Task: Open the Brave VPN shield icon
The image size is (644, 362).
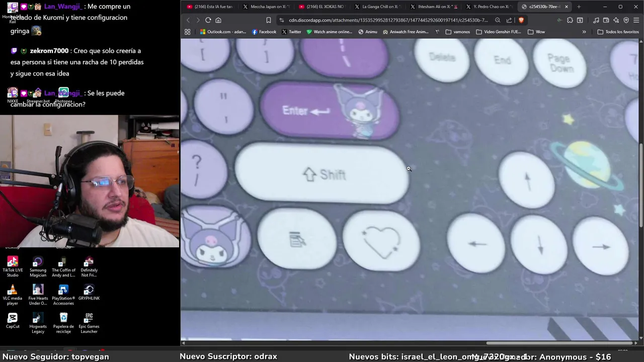Action: (x=626, y=20)
